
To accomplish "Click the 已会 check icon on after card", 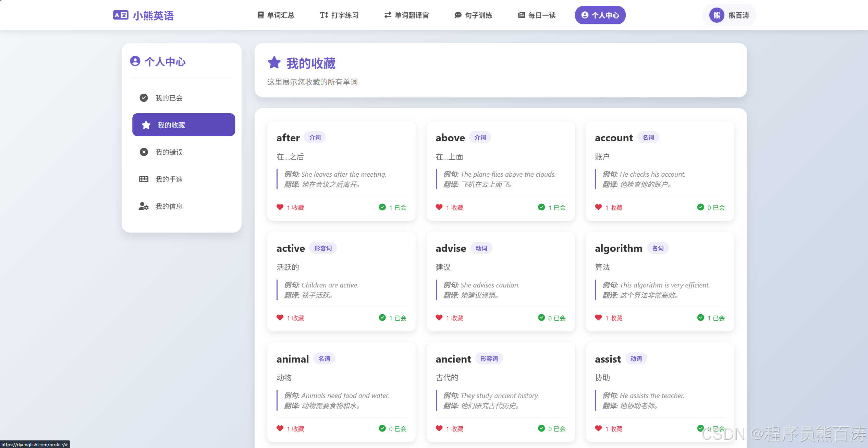I will (x=382, y=207).
